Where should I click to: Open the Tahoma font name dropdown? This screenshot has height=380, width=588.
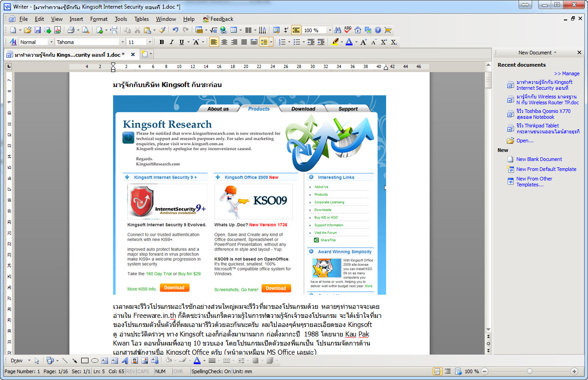coord(122,42)
